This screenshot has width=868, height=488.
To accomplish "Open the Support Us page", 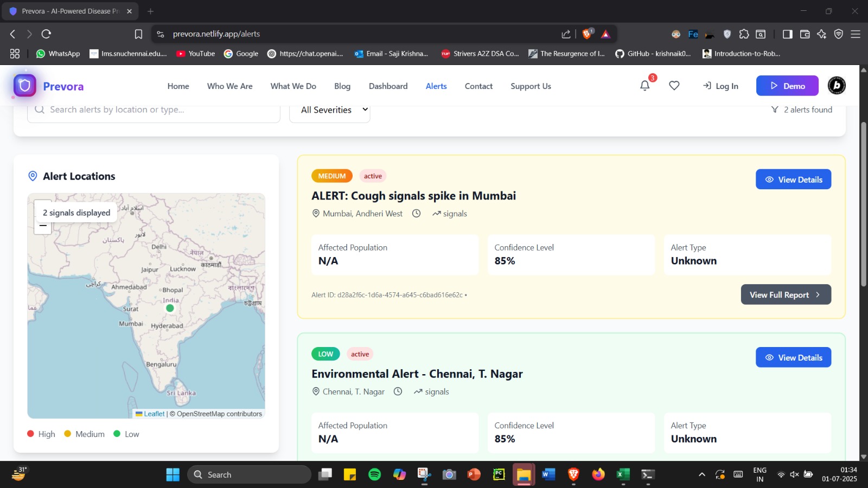I will point(531,86).
